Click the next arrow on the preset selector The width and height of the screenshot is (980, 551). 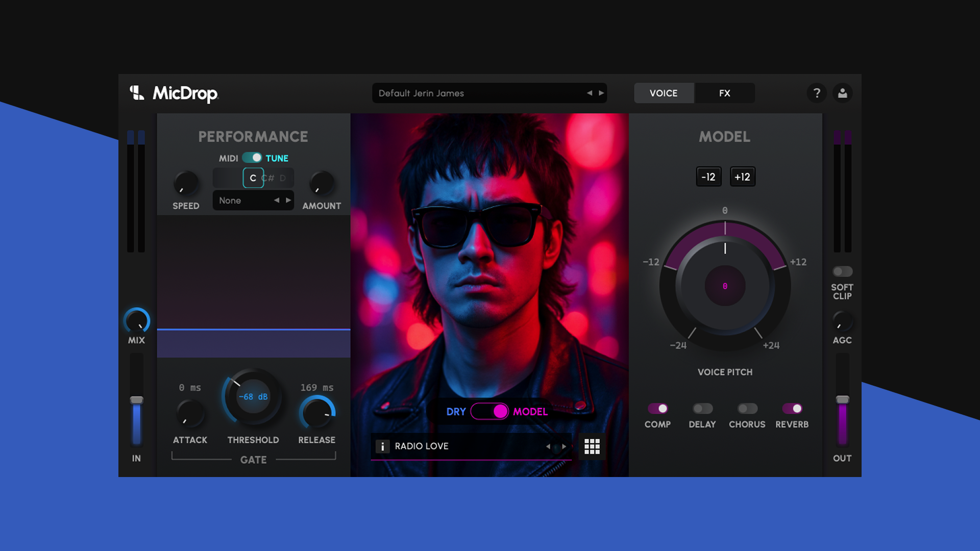tap(602, 93)
